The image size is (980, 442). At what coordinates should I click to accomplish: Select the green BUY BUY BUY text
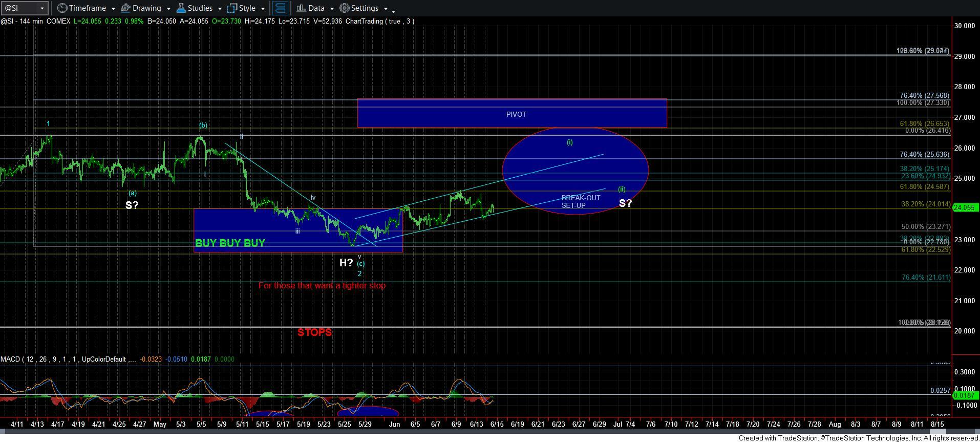point(230,243)
